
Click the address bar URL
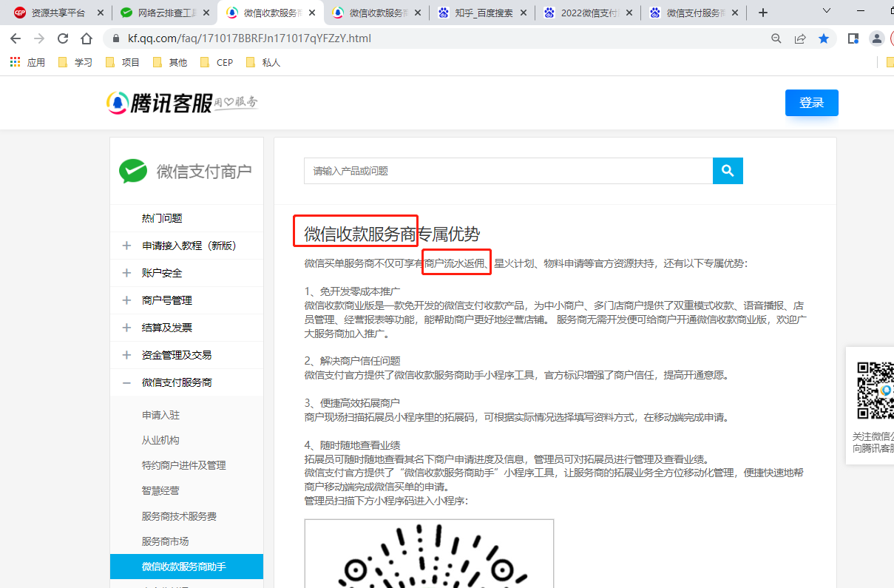(x=249, y=38)
